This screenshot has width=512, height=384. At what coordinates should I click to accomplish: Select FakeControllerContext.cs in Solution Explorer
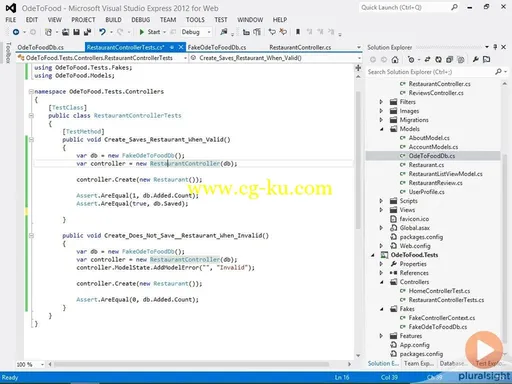(x=442, y=318)
